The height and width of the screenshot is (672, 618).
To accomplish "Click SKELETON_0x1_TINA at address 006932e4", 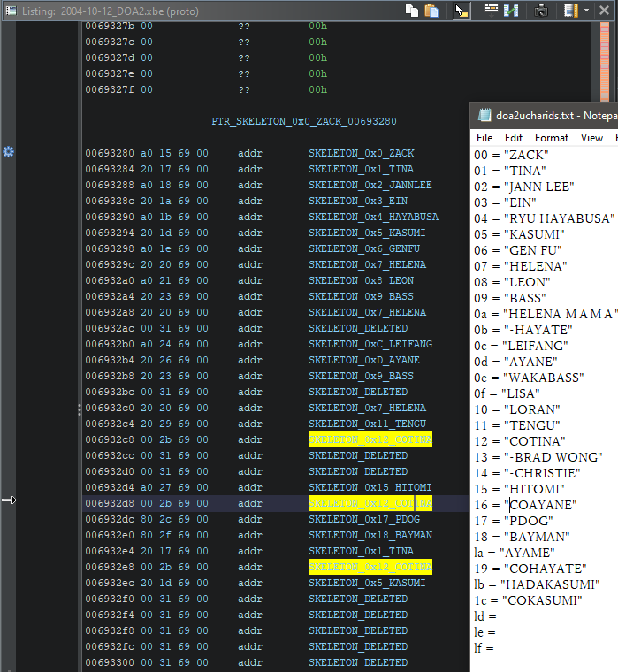I will pos(361,551).
